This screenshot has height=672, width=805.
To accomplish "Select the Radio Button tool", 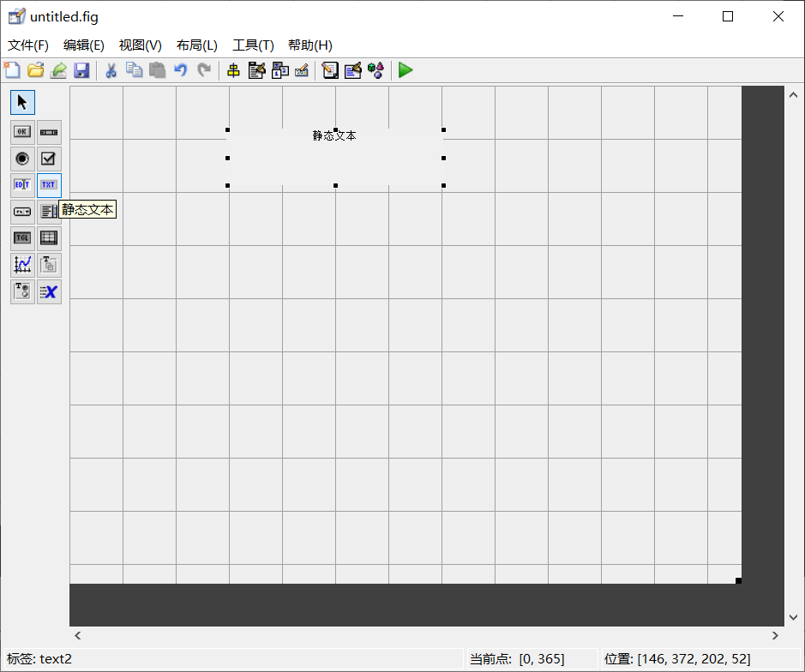I will click(22, 159).
